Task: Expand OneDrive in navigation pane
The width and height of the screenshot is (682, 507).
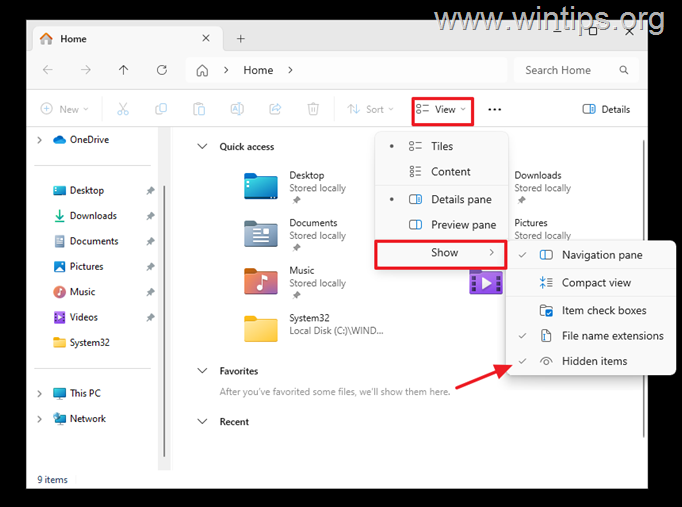Action: (x=40, y=140)
